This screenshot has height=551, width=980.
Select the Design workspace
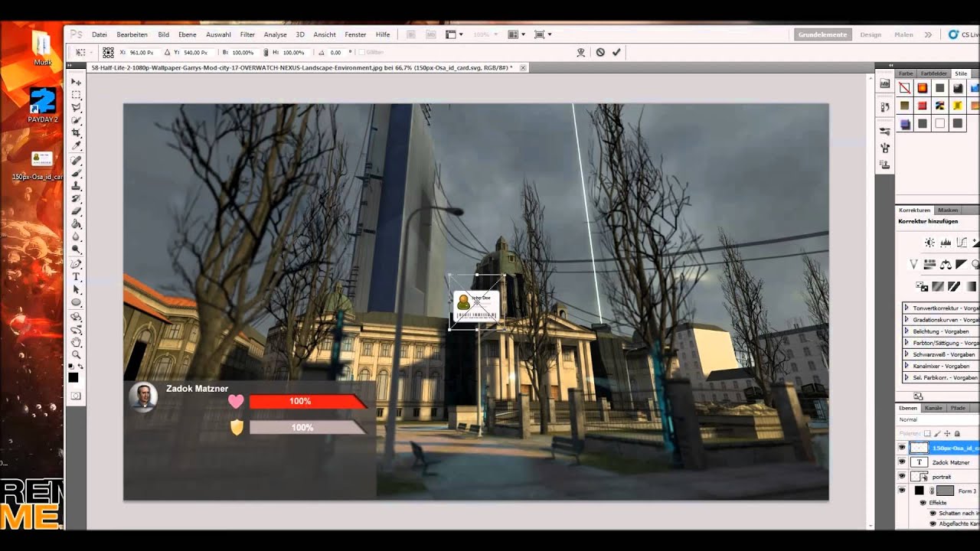871,34
